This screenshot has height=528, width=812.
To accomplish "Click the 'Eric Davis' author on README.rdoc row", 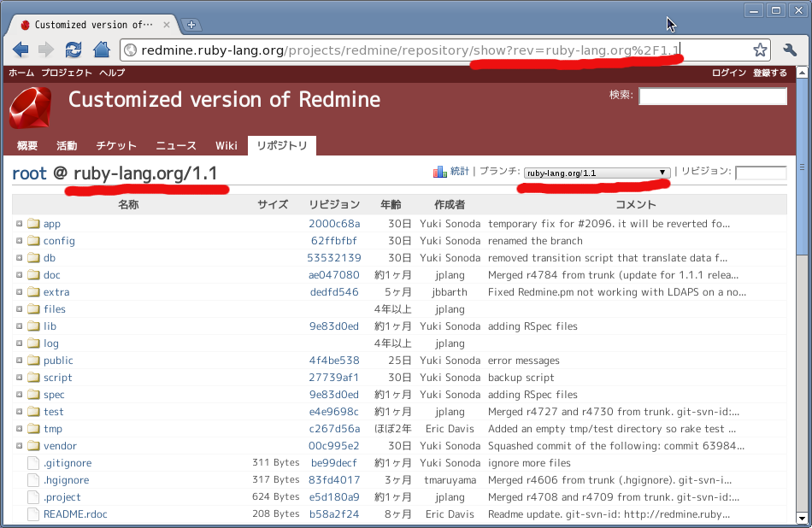I will [450, 514].
